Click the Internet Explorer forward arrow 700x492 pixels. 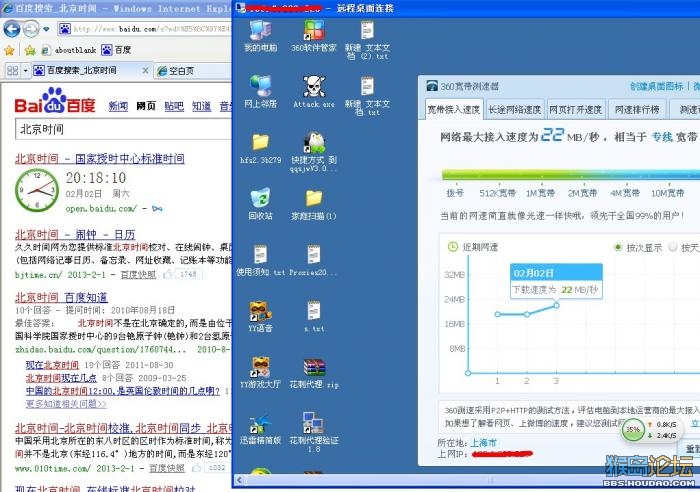[31, 29]
